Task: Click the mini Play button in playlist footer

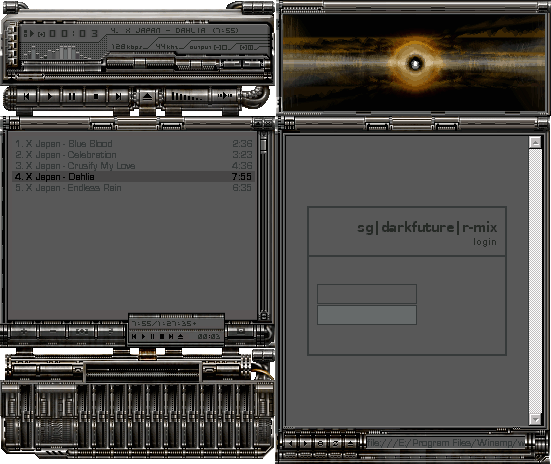Action: pos(143,336)
